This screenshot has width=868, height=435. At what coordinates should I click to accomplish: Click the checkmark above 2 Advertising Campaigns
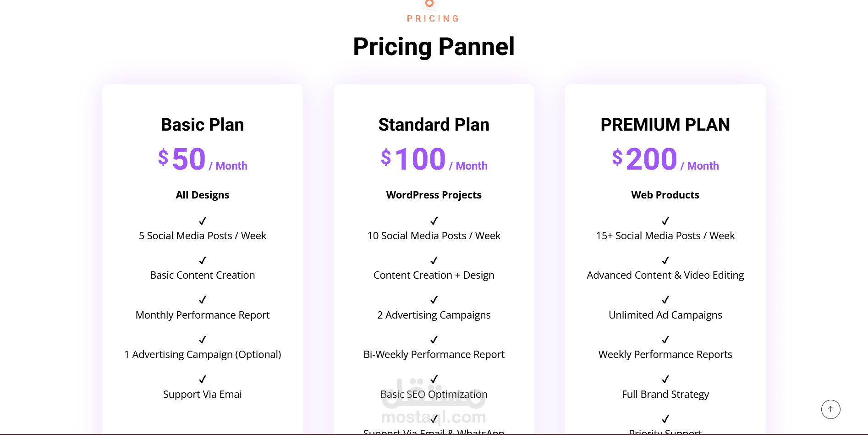coord(434,300)
